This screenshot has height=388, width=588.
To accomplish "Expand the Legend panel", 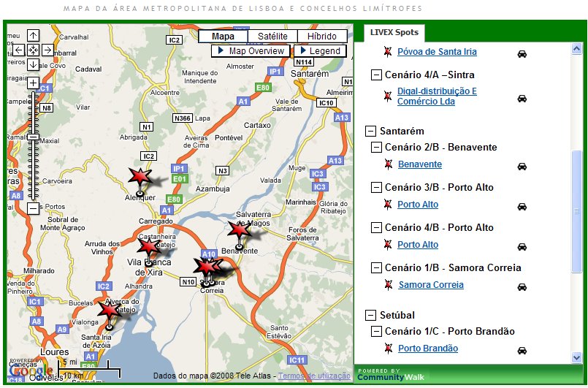I will 320,51.
